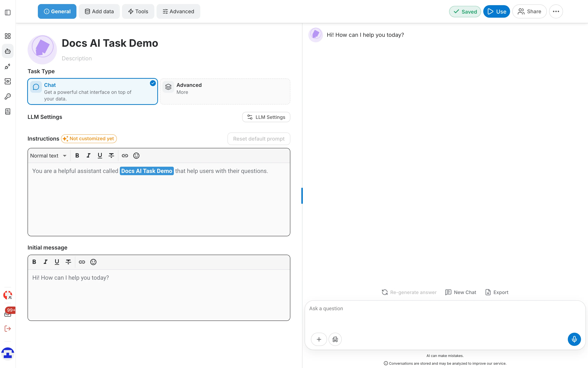
Task: Click the microphone voice input button
Action: coord(574,339)
